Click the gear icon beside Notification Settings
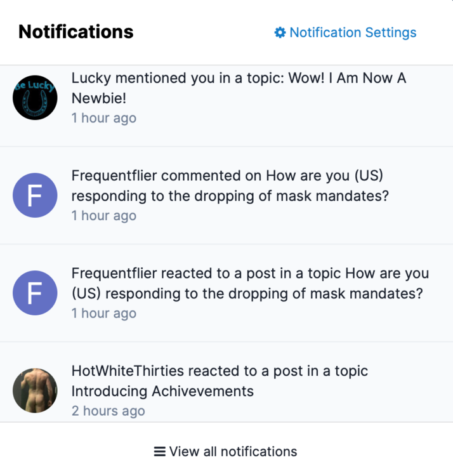The height and width of the screenshot is (476, 453). (x=280, y=32)
